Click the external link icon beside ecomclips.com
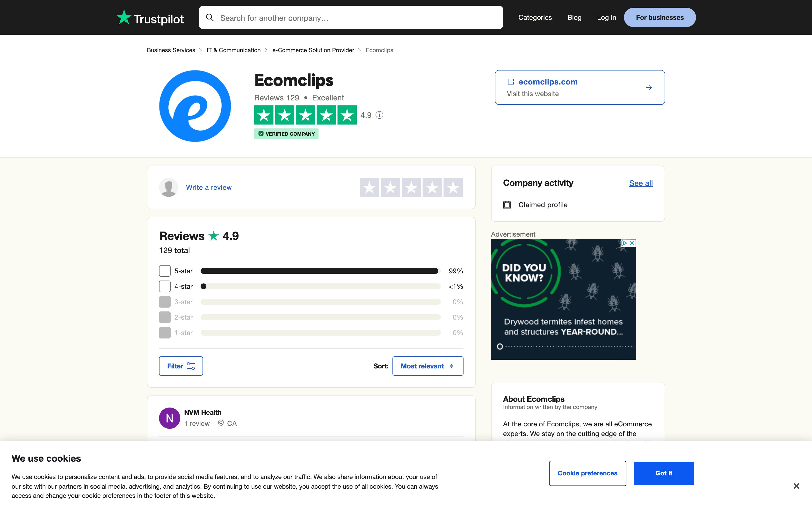The image size is (812, 507). [511, 82]
